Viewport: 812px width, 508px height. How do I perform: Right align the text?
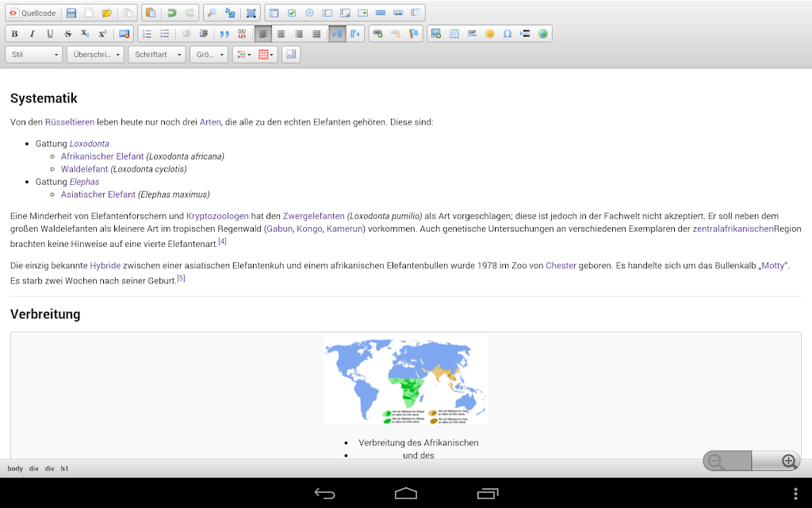[x=299, y=33]
